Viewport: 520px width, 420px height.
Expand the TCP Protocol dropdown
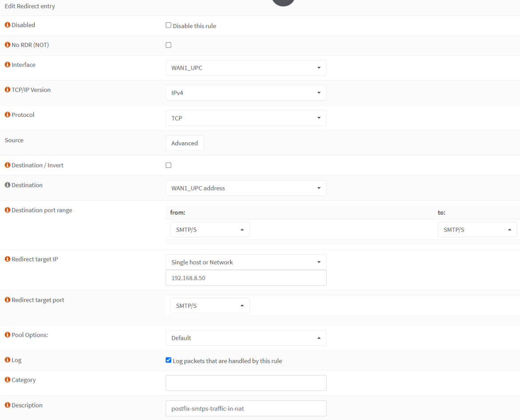point(246,118)
